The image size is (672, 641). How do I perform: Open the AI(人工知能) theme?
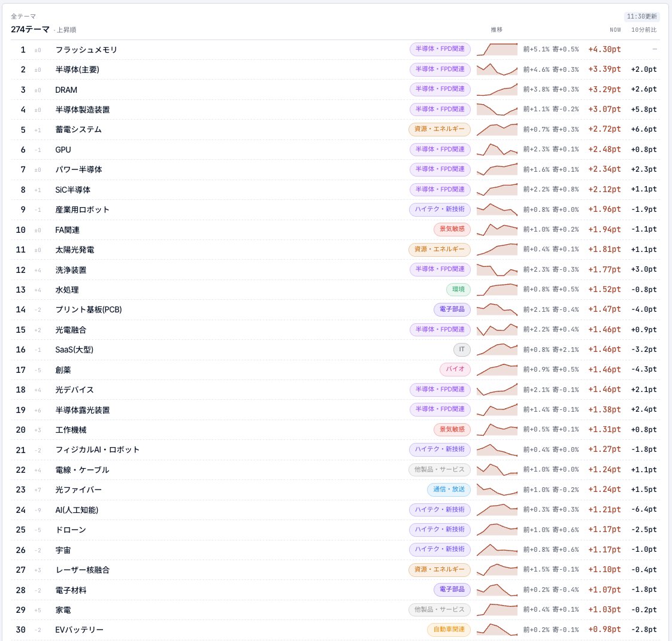pos(77,510)
